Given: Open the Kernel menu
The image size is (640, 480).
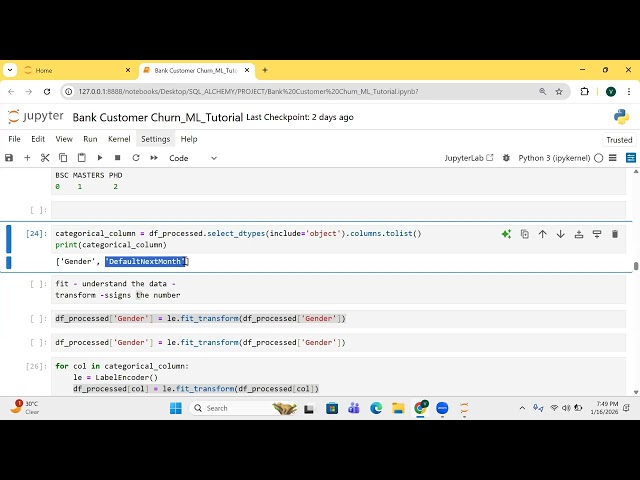Looking at the screenshot, I should [119, 139].
